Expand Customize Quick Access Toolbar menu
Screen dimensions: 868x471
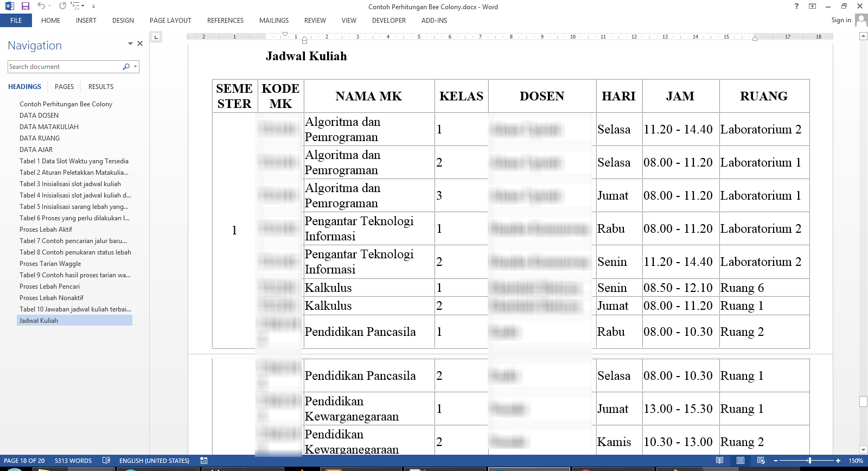click(93, 7)
